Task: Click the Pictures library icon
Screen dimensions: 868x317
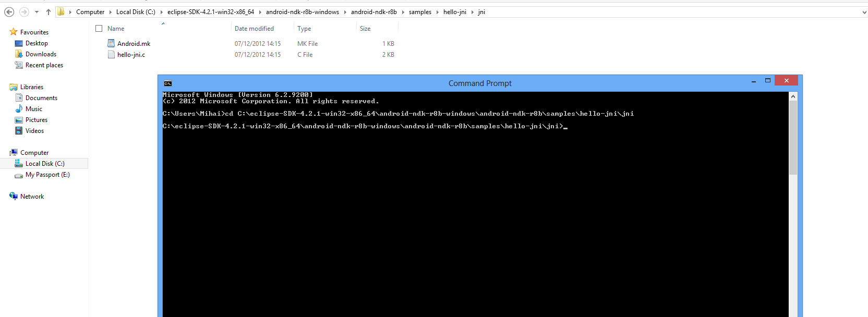Action: [19, 120]
